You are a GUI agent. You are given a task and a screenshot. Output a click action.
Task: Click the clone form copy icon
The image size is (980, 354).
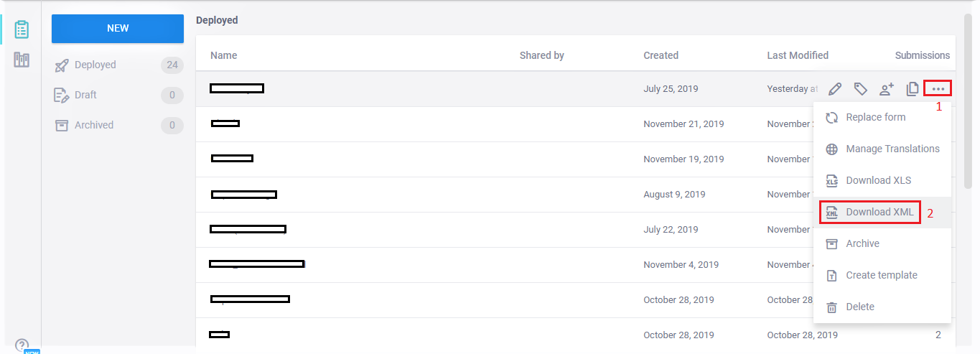point(913,89)
